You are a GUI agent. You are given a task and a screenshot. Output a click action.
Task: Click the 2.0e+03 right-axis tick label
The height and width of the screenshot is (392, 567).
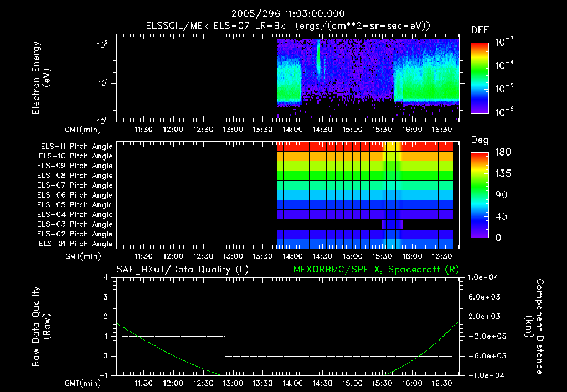[x=484, y=316]
